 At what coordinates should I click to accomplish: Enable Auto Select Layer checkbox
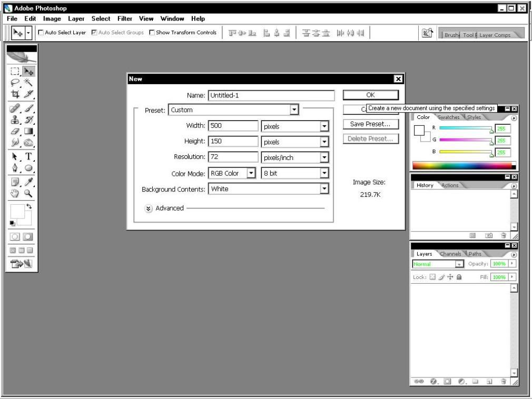pyautogui.click(x=41, y=33)
